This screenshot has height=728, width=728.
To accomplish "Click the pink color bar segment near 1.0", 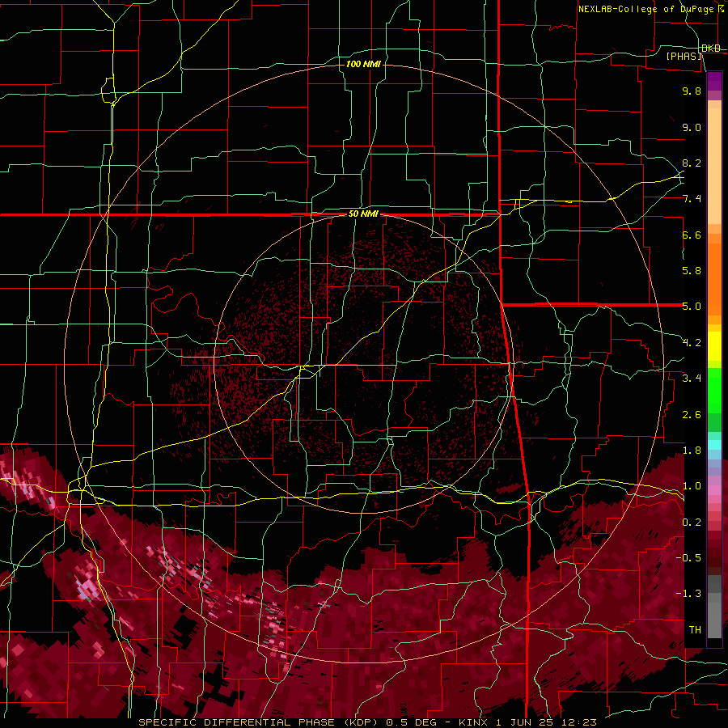I will 714,490.
